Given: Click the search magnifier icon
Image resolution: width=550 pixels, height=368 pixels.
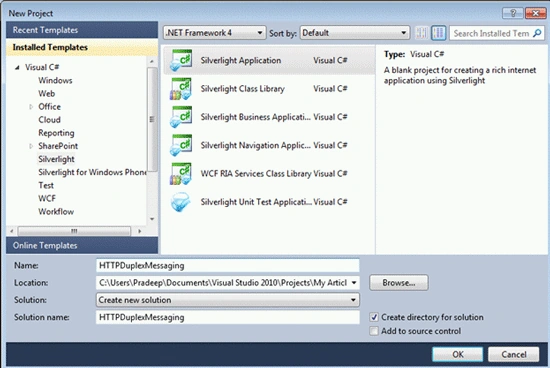Looking at the screenshot, I should [537, 33].
